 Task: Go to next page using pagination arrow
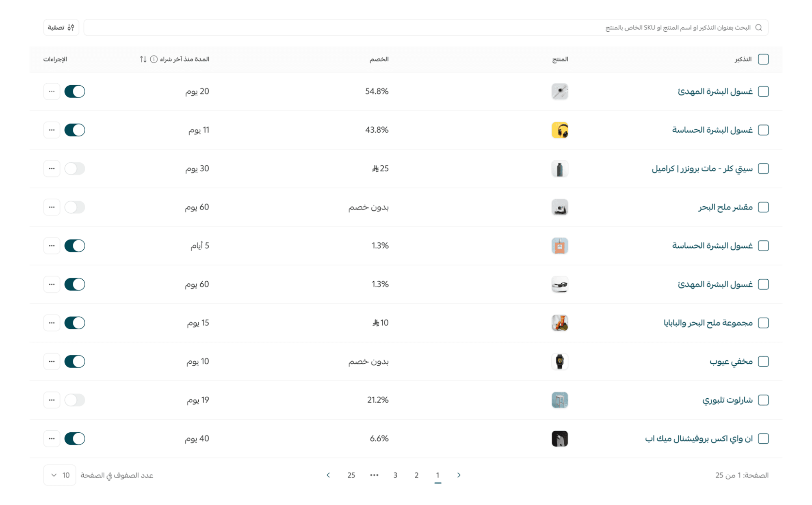(328, 475)
